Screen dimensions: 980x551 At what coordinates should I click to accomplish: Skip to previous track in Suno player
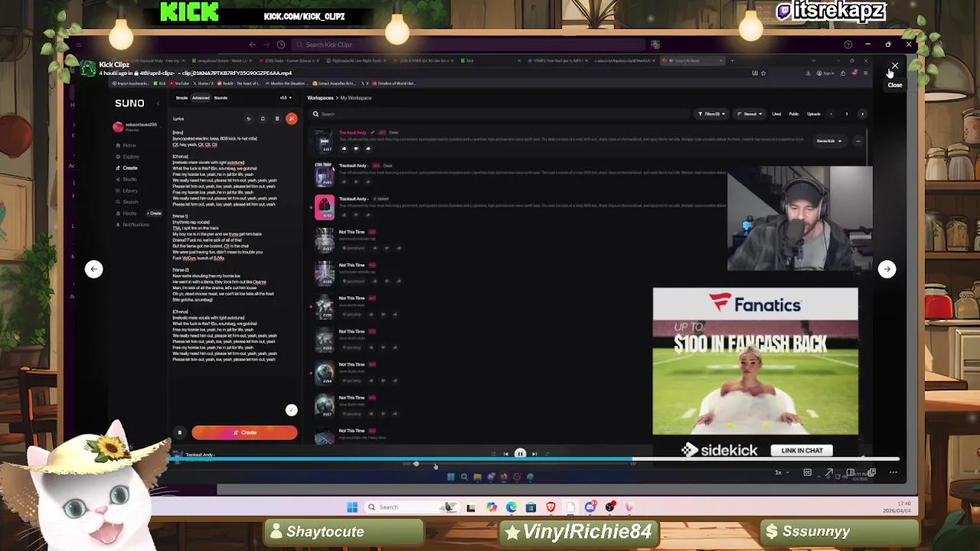505,454
